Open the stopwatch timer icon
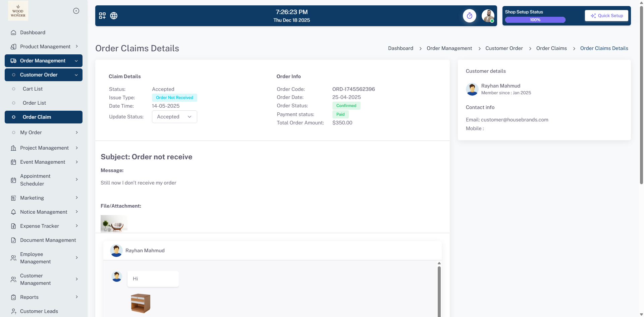This screenshot has height=317, width=644. point(469,16)
